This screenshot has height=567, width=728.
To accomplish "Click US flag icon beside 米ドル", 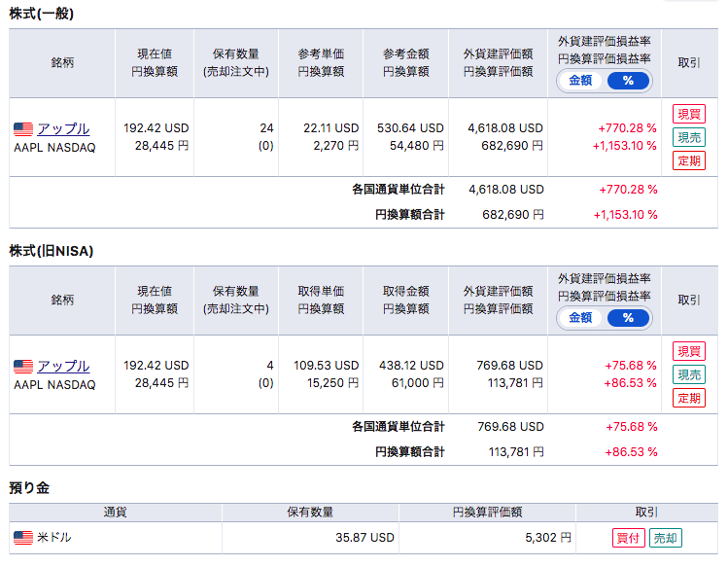I will (23, 538).
